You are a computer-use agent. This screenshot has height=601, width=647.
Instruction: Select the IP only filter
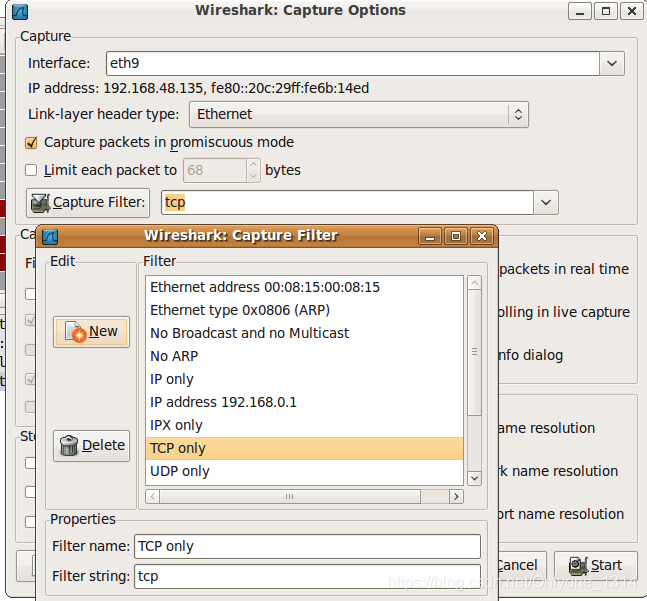pos(305,379)
